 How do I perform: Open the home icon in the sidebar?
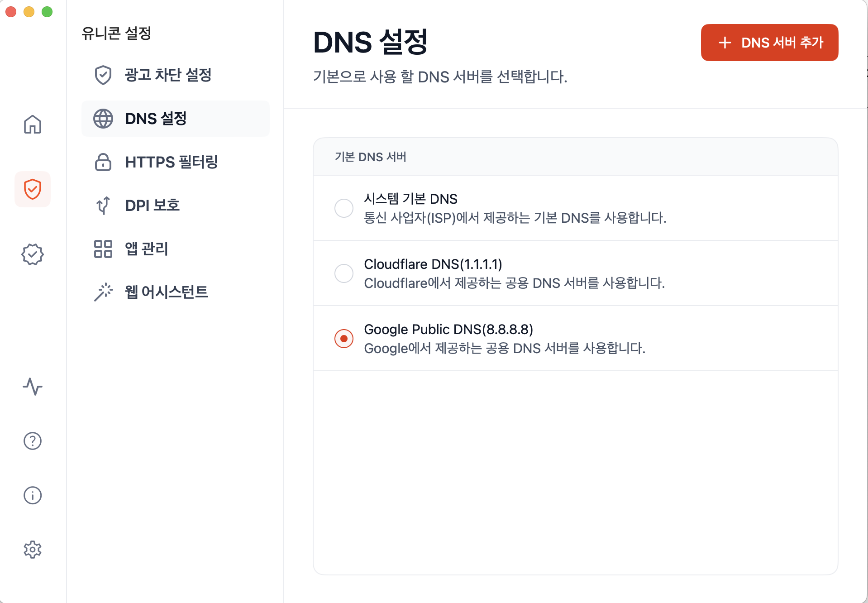[x=33, y=124]
